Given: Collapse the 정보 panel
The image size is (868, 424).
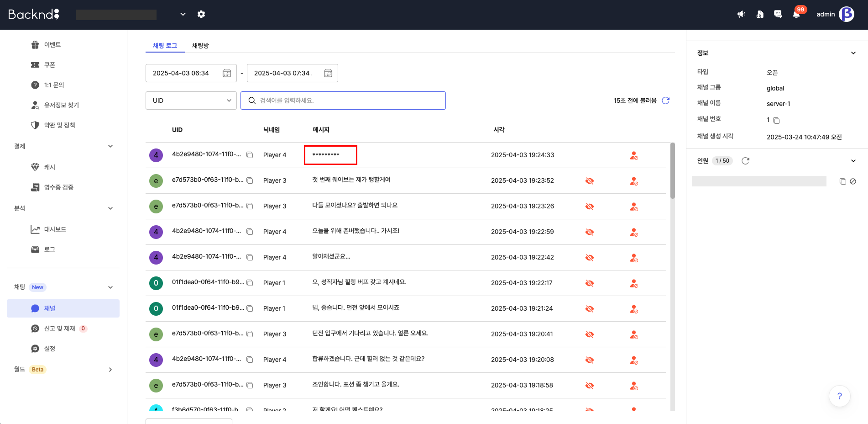Looking at the screenshot, I should coord(853,53).
